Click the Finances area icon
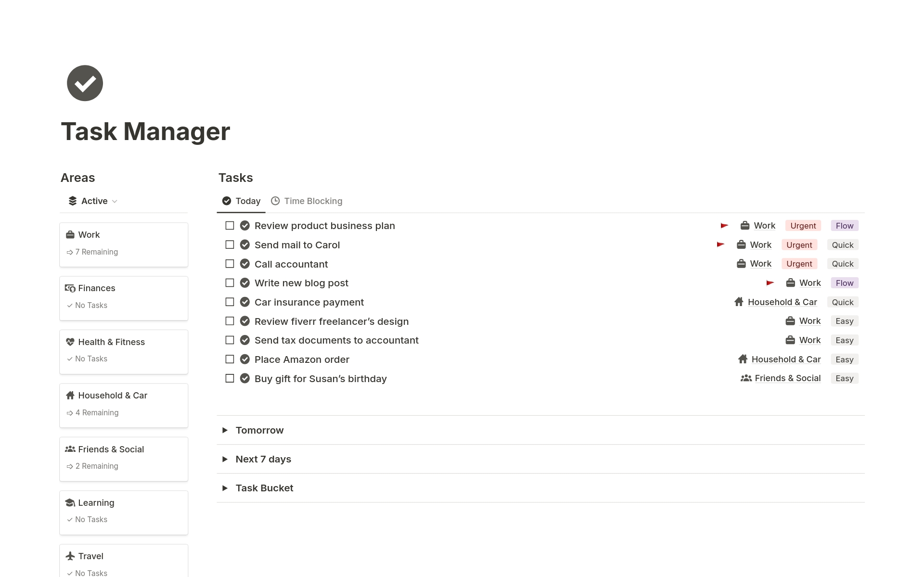 coord(70,288)
